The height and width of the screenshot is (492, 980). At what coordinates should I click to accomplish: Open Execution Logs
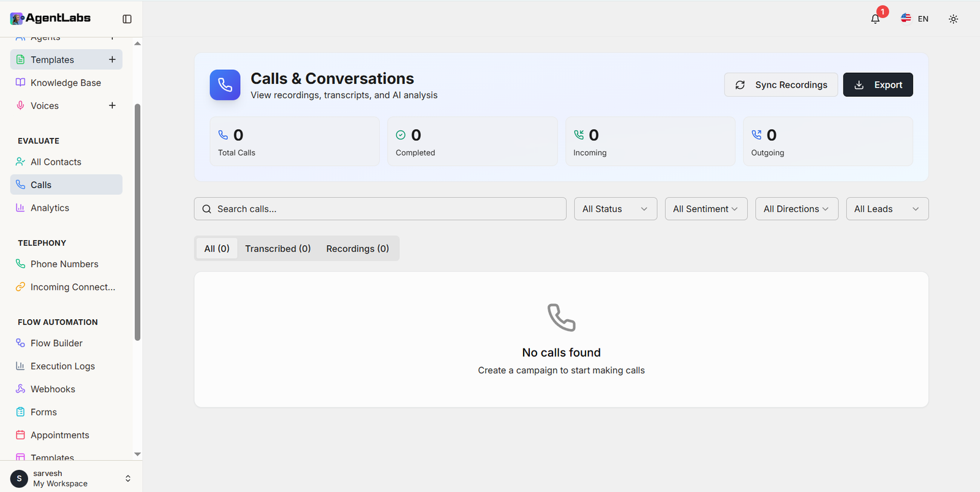pos(66,366)
